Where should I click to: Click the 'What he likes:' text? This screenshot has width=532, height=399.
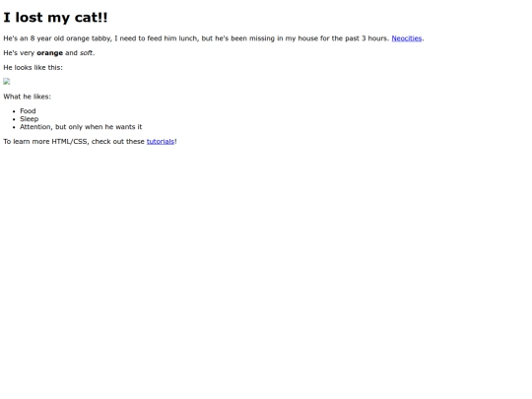pyautogui.click(x=28, y=97)
